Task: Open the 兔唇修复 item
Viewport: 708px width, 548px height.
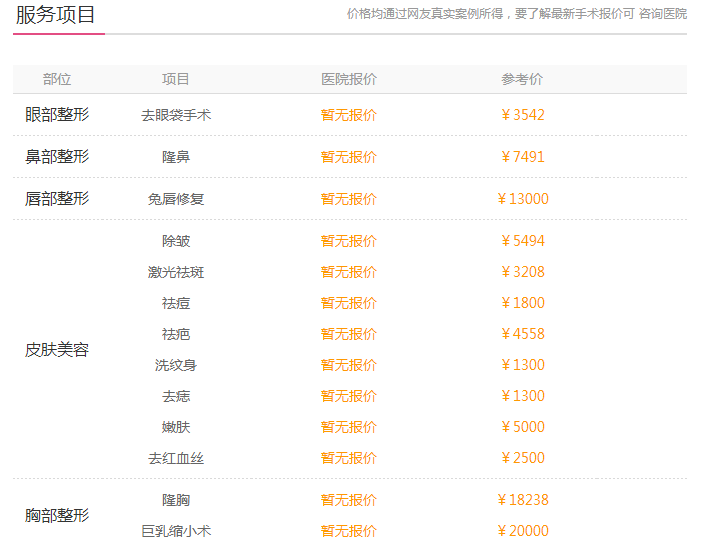Action: (x=176, y=199)
